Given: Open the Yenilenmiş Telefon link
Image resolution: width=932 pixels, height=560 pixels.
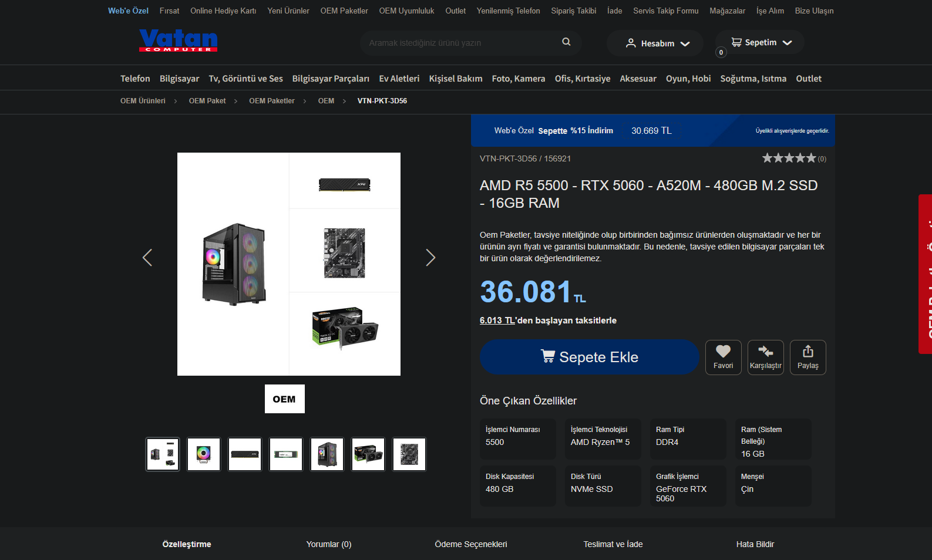Looking at the screenshot, I should [509, 11].
